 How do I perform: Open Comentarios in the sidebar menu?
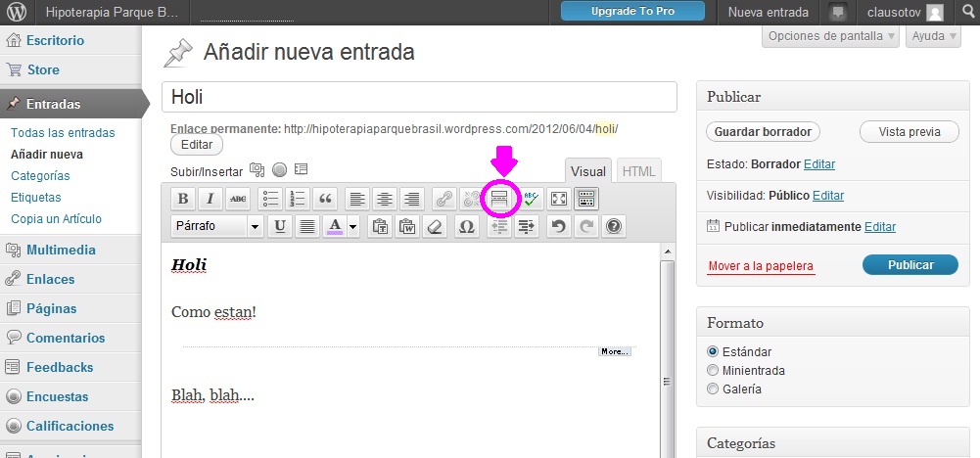(66, 338)
